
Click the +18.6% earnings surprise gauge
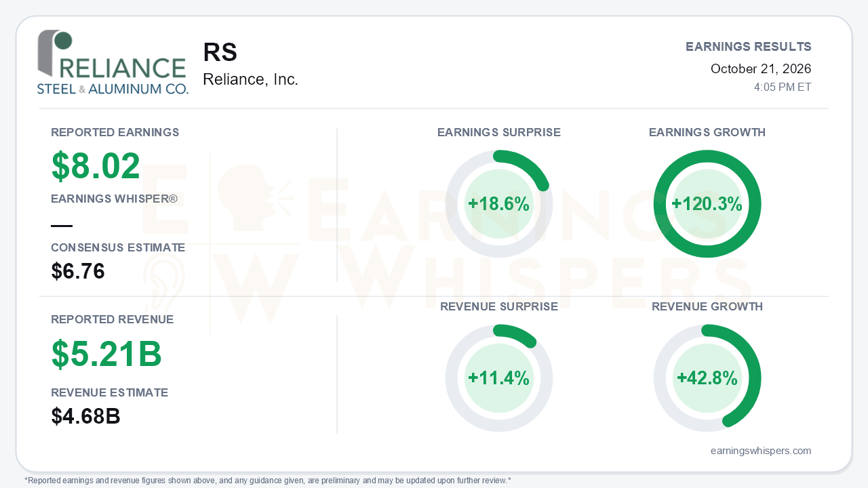tap(499, 204)
